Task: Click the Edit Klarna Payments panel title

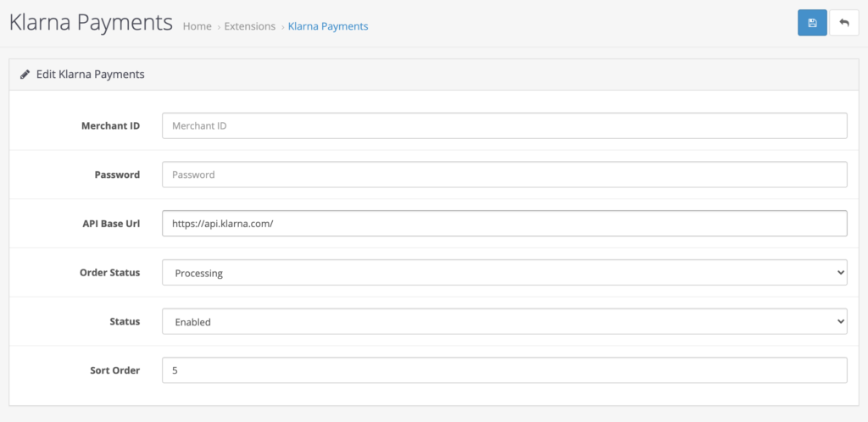Action: click(x=90, y=74)
